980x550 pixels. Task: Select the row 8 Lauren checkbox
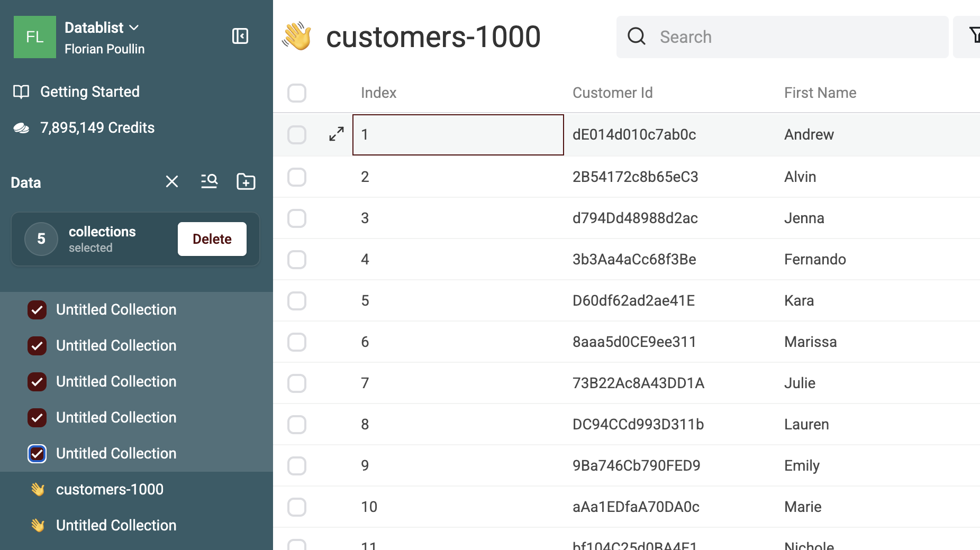click(x=297, y=425)
